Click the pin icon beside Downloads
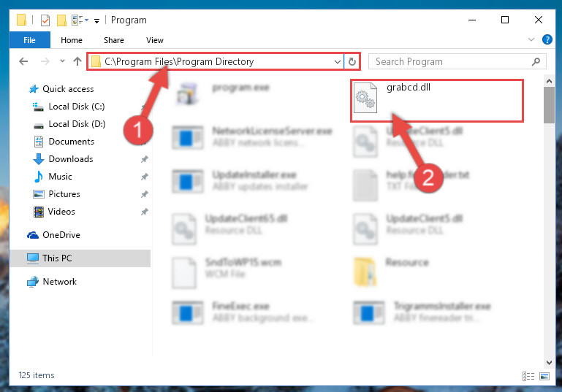This screenshot has width=562, height=392. (x=144, y=159)
